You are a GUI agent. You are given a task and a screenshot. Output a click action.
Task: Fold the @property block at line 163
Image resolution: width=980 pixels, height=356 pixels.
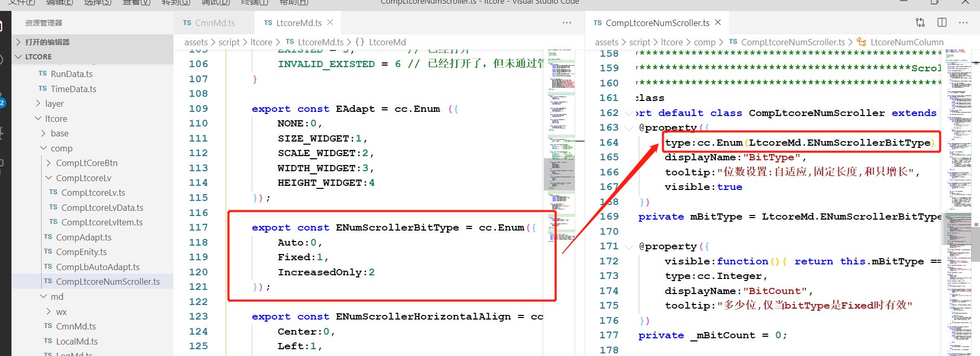[x=629, y=128]
